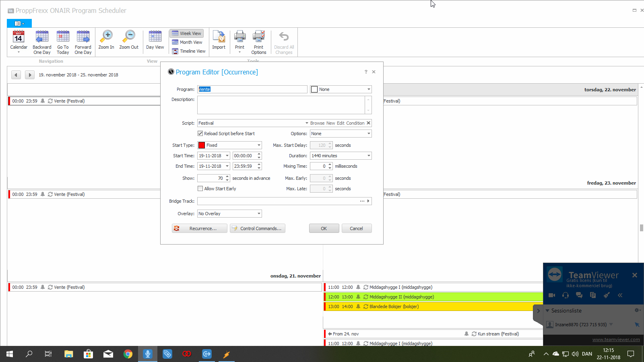The height and width of the screenshot is (362, 644).
Task: Open TeamViewer chat
Action: (x=579, y=295)
